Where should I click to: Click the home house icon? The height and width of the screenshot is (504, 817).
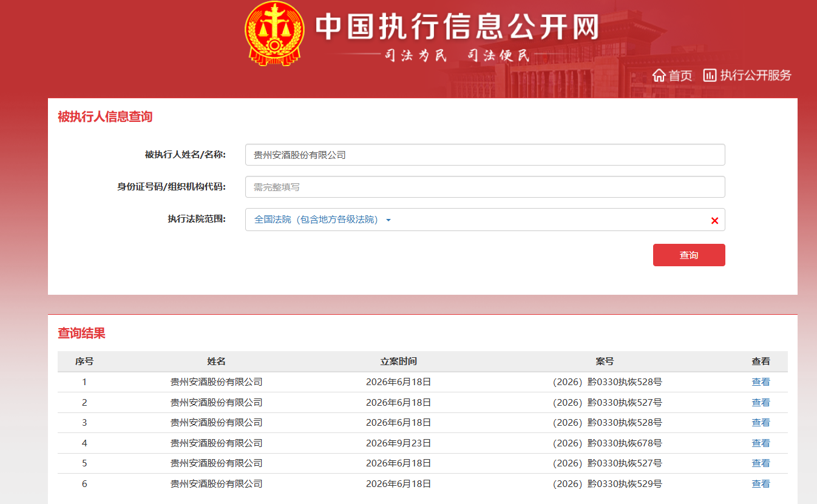coord(659,75)
